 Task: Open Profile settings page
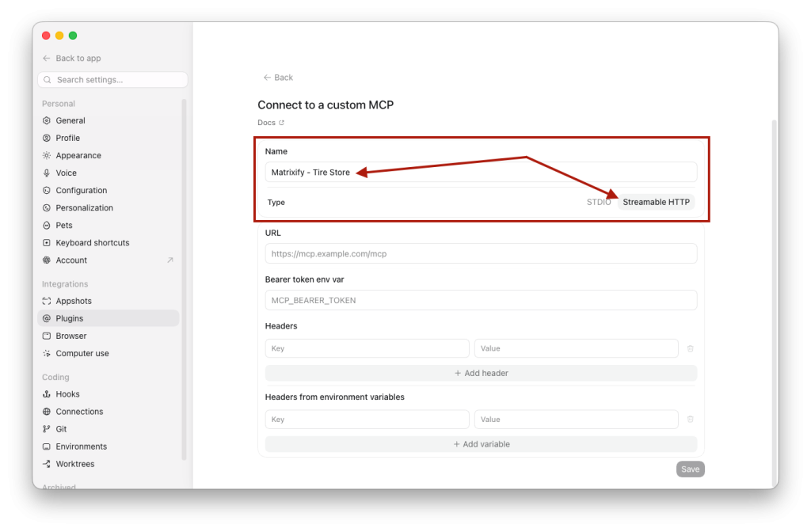coord(109,138)
